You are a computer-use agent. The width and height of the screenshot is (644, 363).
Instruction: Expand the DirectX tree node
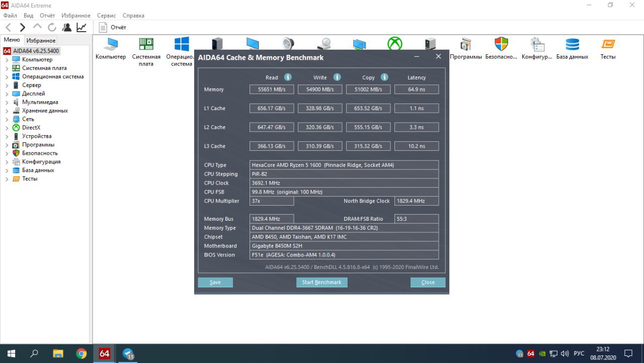click(7, 128)
